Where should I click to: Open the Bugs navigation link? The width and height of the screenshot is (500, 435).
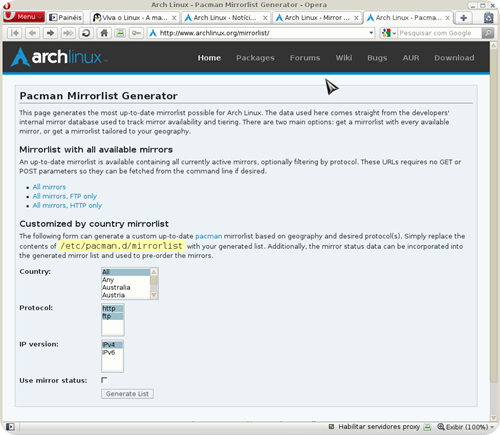tap(377, 58)
